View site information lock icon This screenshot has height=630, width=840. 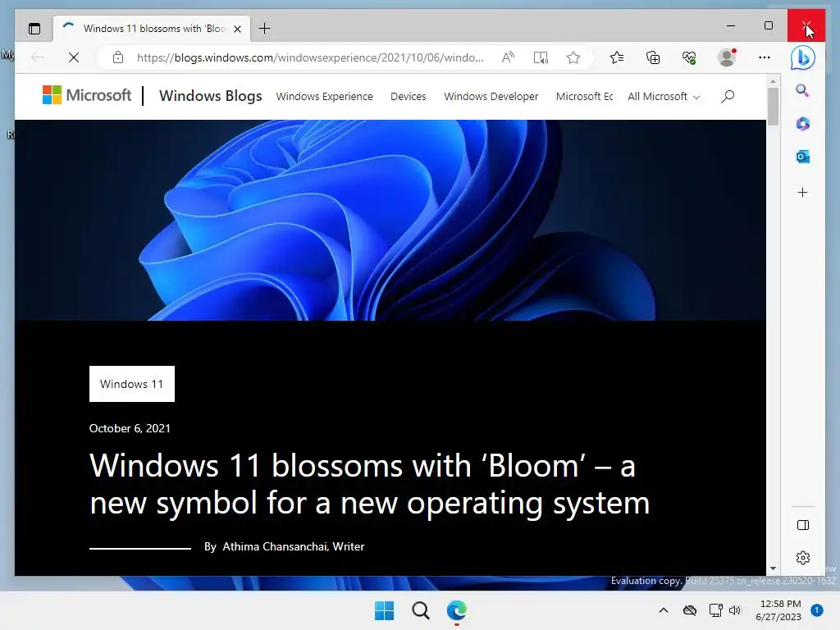[118, 57]
